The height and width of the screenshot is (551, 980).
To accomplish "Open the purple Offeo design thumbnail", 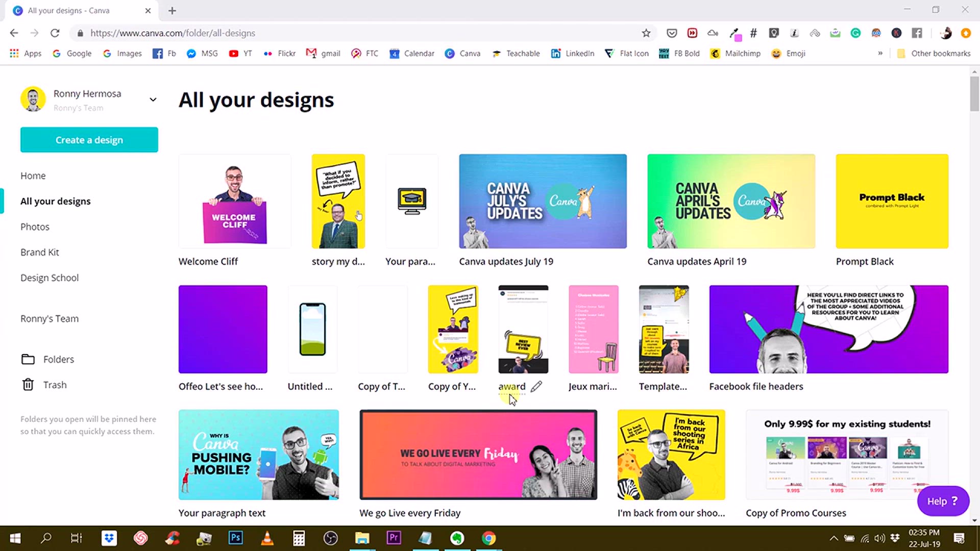I will (x=223, y=329).
